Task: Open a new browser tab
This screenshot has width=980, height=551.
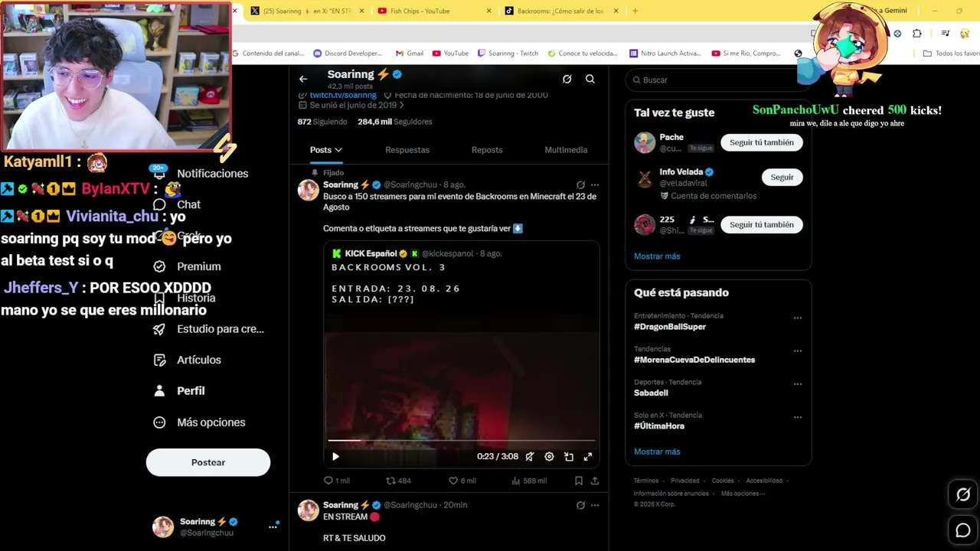Action: (x=635, y=11)
